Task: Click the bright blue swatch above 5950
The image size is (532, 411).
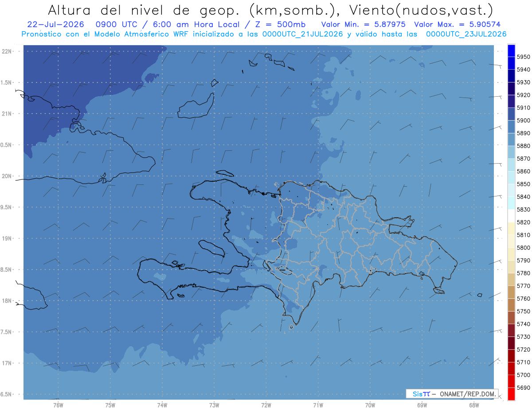Action: click(x=511, y=51)
